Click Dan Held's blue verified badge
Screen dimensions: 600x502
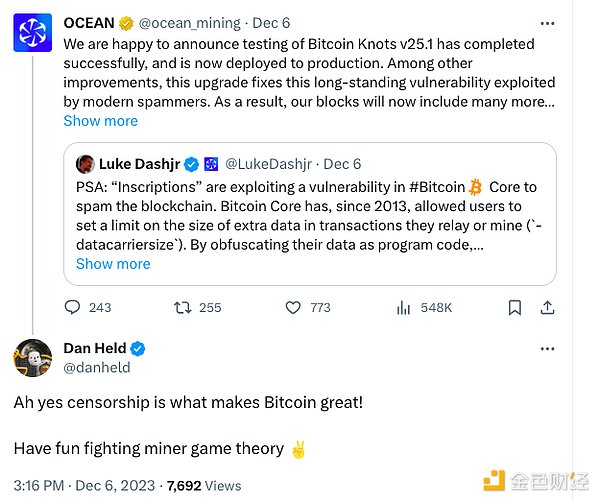point(139,348)
